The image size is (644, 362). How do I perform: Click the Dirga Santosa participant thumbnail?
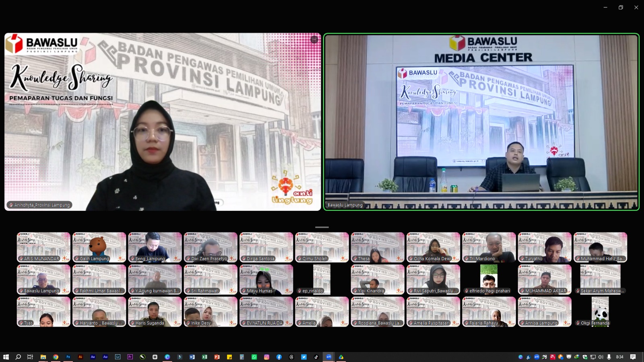pos(266,247)
